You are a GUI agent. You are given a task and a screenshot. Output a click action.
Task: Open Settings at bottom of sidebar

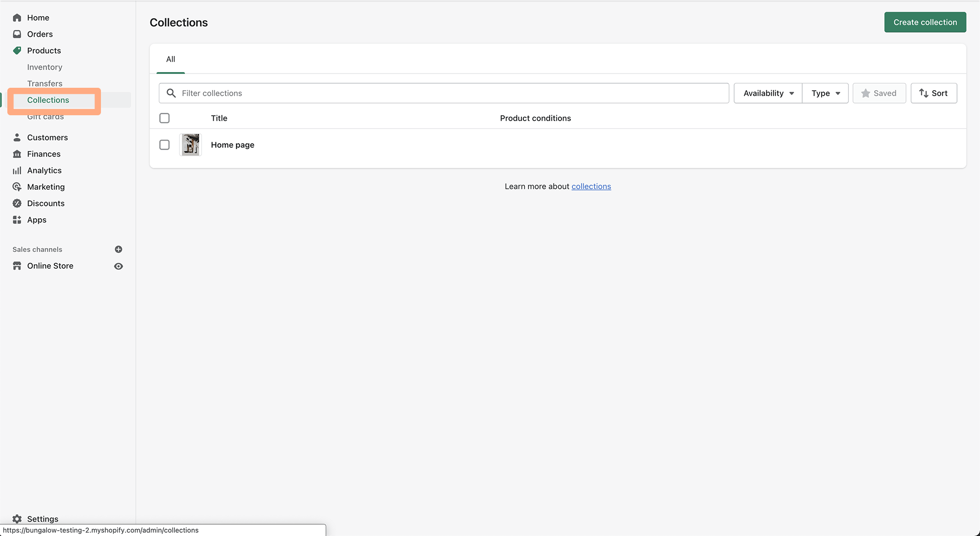coord(43,519)
